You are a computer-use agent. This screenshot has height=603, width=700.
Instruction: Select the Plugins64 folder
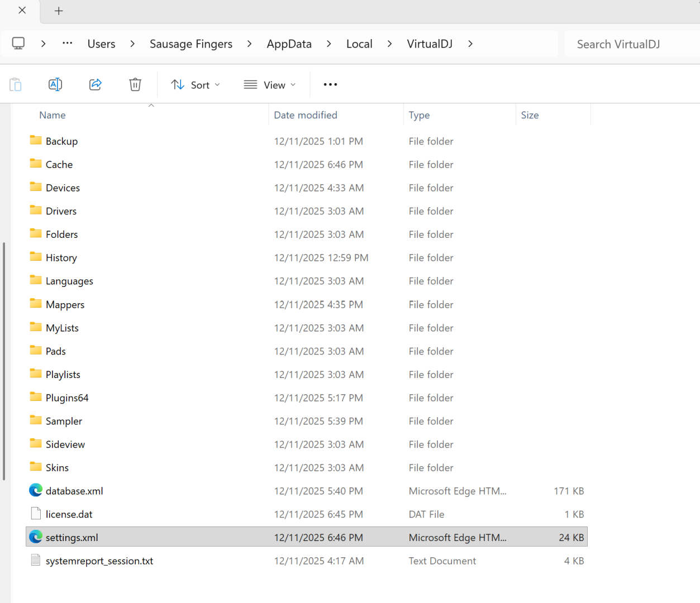pos(67,398)
